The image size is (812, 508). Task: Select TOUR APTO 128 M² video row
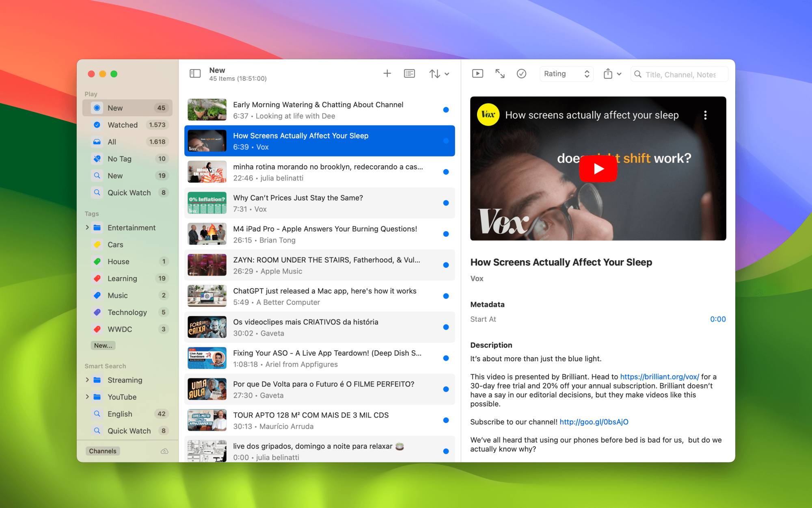tap(320, 420)
